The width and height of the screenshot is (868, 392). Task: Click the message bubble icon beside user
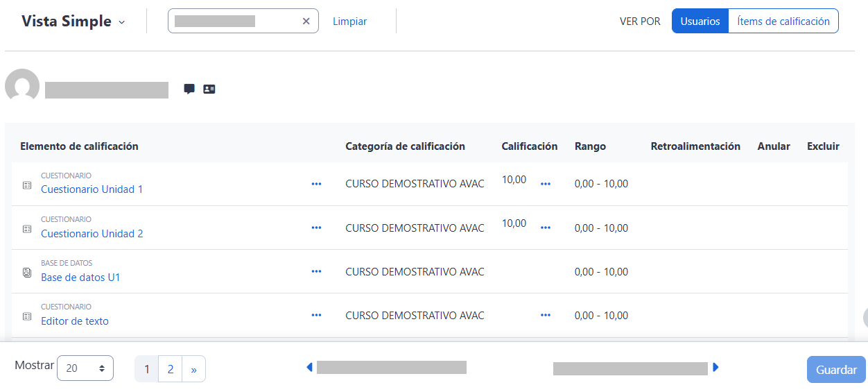click(189, 89)
